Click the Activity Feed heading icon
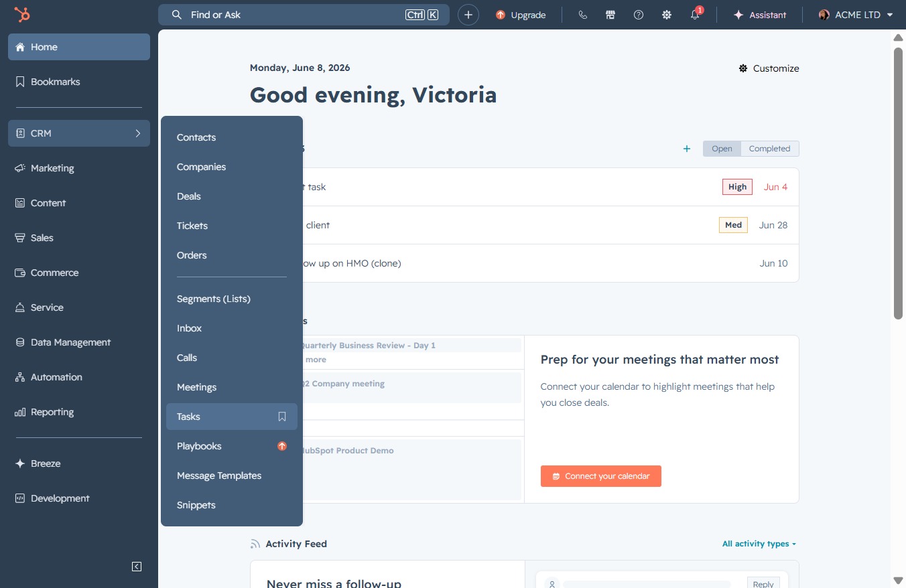This screenshot has width=906, height=588. click(255, 544)
